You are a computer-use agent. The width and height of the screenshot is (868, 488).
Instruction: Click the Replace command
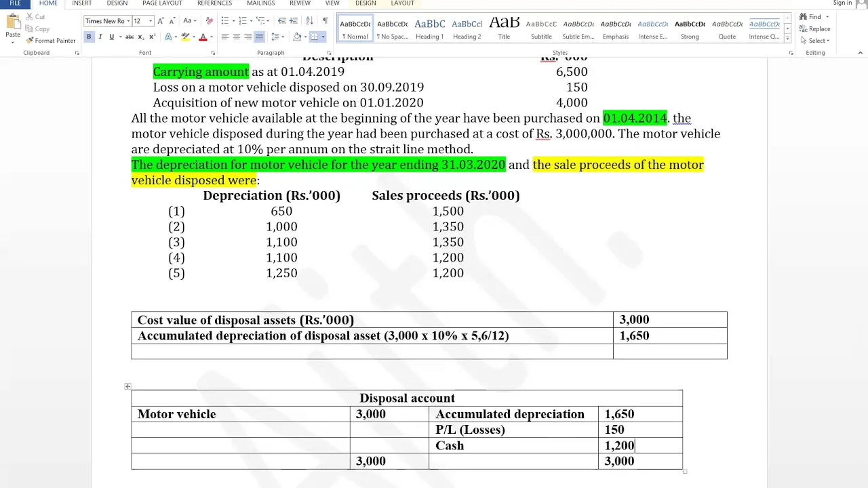(815, 28)
